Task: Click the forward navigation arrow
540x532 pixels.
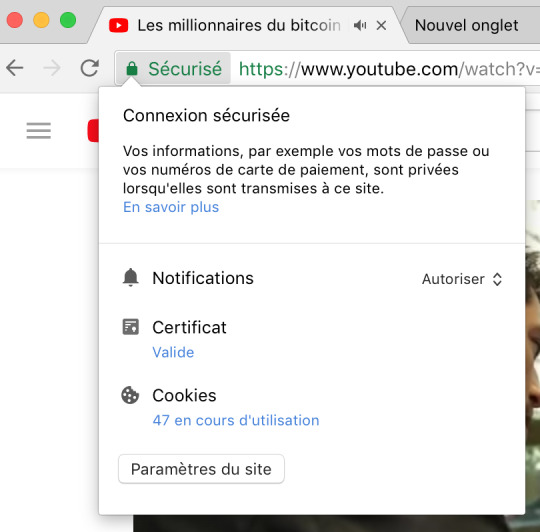Action: click(52, 68)
